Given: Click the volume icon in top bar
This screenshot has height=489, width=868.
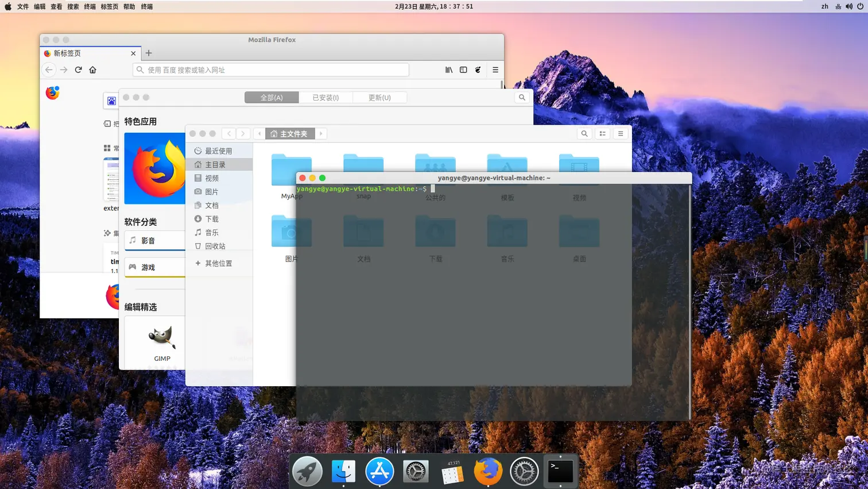Looking at the screenshot, I should tap(849, 6).
